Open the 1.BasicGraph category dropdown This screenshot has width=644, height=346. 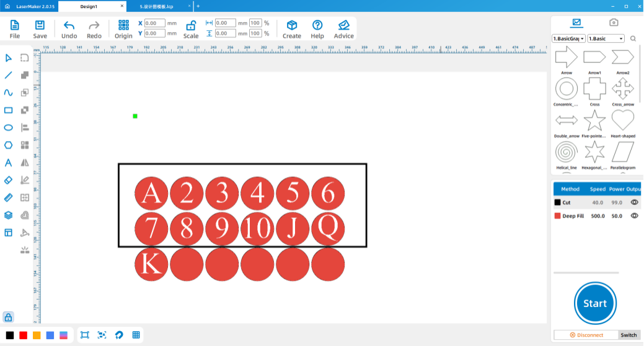pyautogui.click(x=568, y=38)
